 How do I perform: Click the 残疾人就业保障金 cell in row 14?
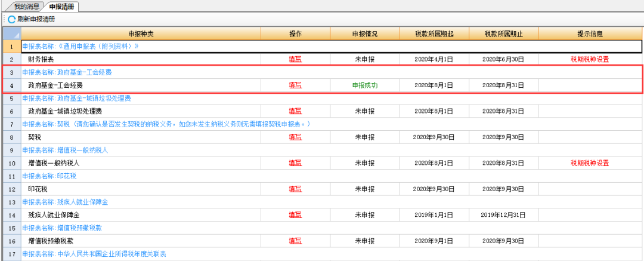[141, 215]
